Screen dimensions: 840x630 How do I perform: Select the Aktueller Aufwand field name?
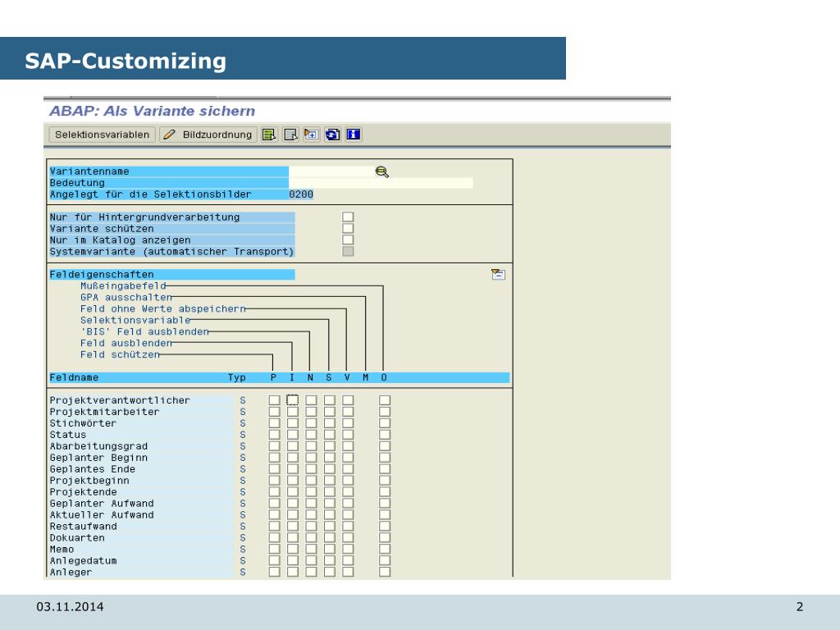click(102, 515)
